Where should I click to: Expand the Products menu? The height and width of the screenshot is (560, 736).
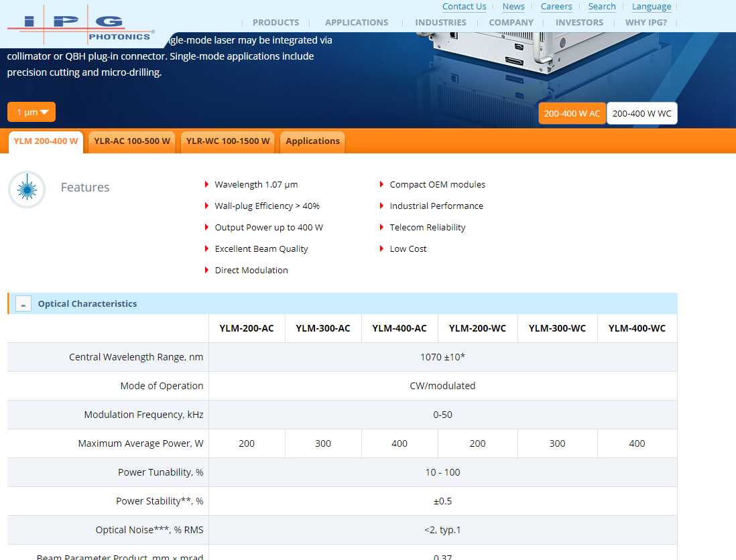point(275,22)
